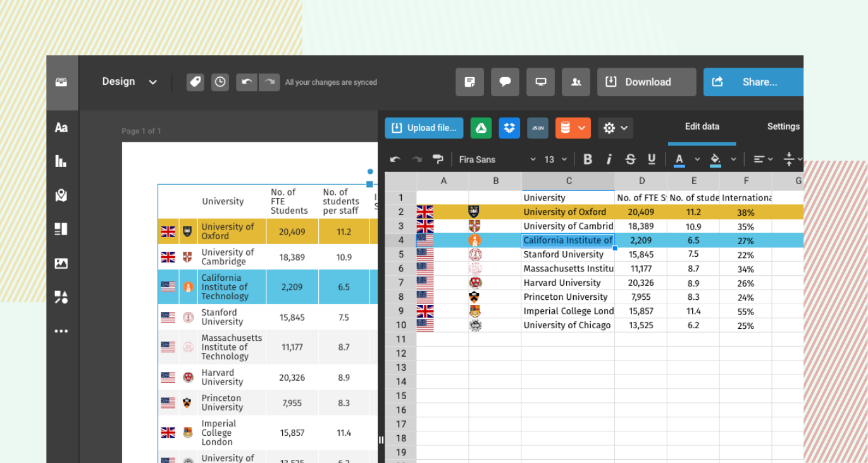Import data from Google Drive
The image size is (868, 463).
pos(481,128)
